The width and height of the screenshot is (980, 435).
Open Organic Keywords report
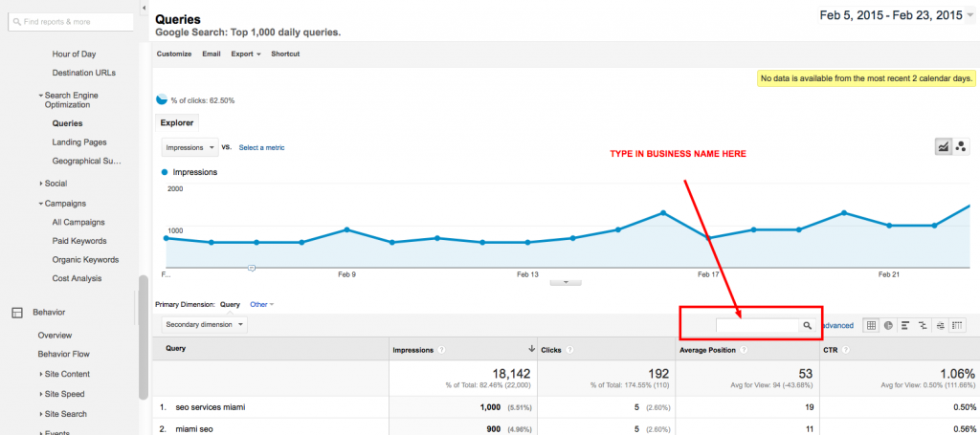click(85, 260)
